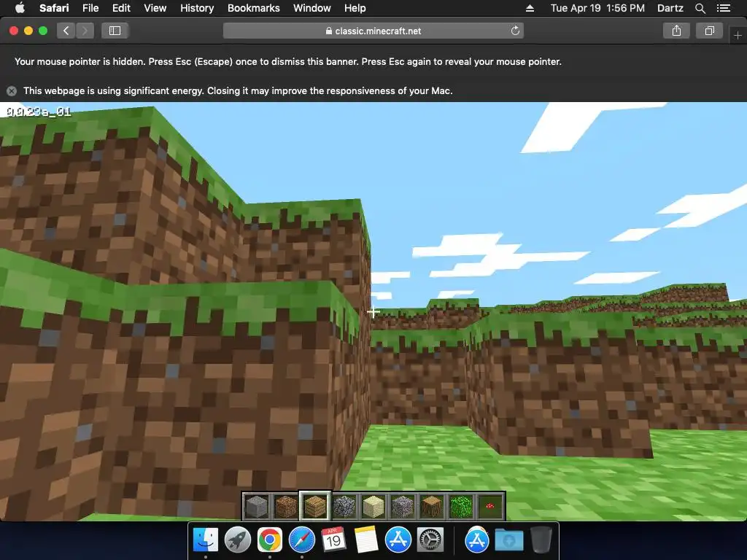The width and height of the screenshot is (747, 560).
Task: Open Calendar from the Dock
Action: (x=333, y=540)
